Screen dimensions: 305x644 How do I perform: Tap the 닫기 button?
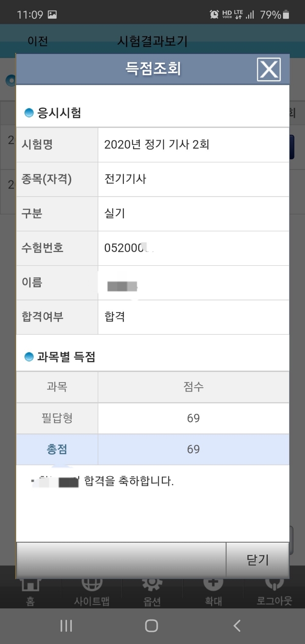[x=258, y=560]
